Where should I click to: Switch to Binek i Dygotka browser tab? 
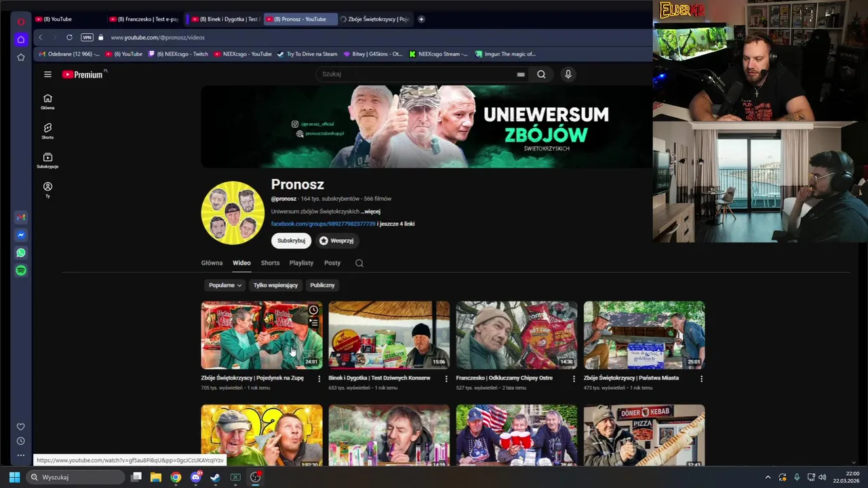coord(226,19)
